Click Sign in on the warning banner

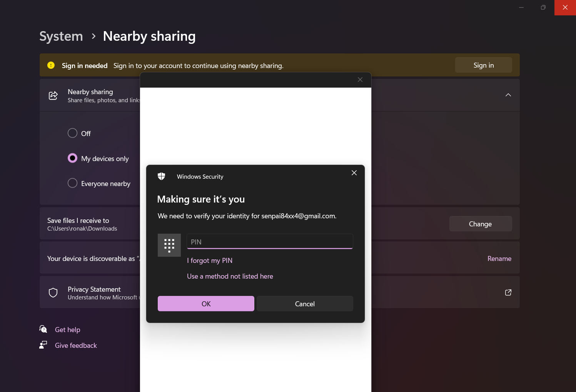tap(484, 65)
